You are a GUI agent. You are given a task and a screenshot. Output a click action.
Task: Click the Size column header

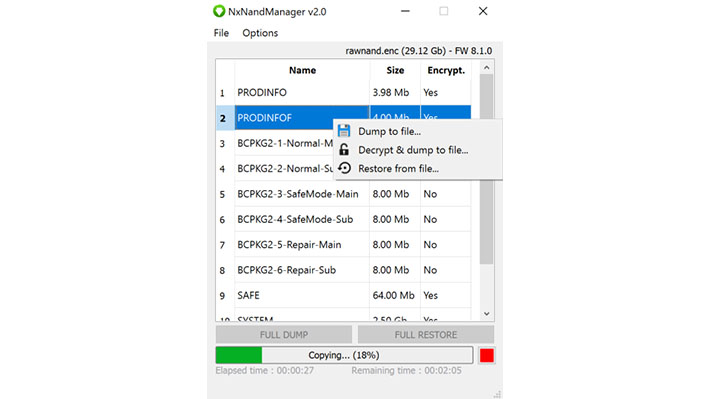click(x=395, y=70)
